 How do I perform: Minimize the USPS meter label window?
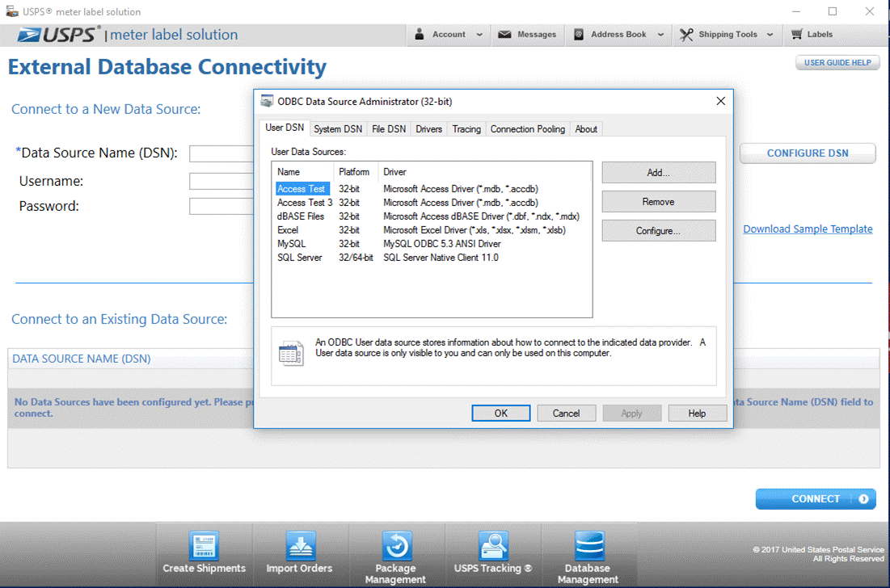(795, 11)
